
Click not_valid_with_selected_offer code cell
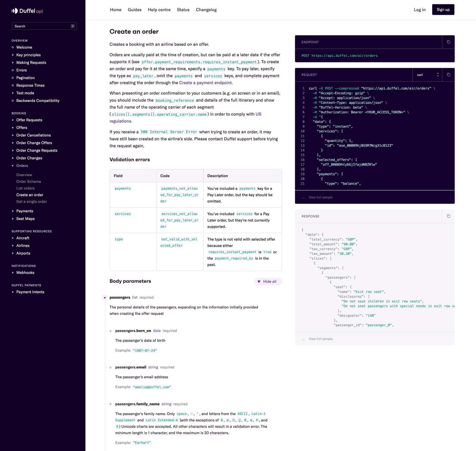[x=180, y=252]
